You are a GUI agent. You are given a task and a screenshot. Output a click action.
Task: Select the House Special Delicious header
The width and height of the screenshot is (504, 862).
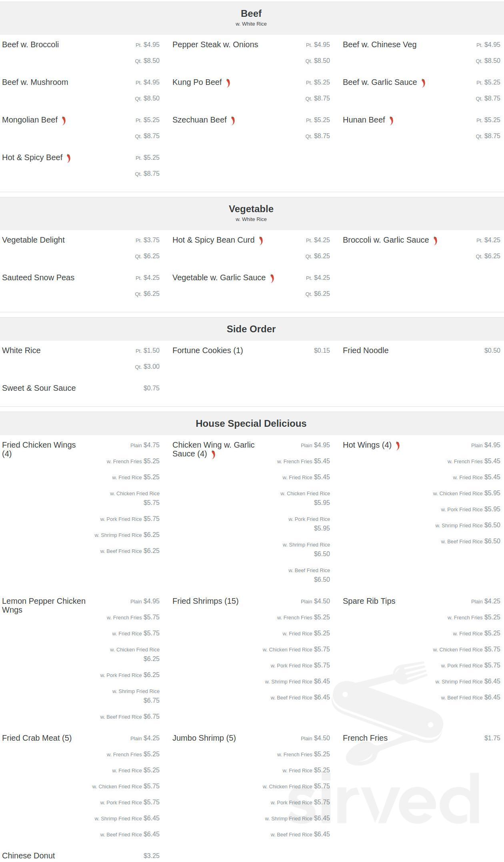coord(251,424)
